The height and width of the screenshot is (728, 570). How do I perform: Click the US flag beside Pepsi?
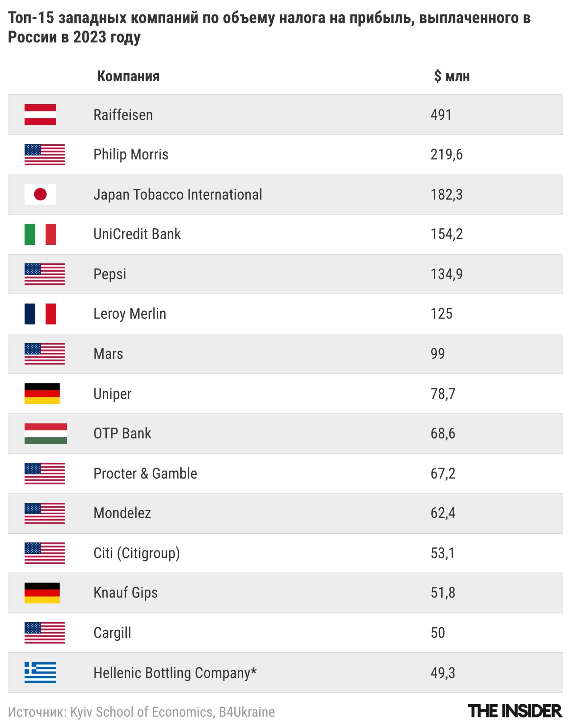click(x=44, y=274)
